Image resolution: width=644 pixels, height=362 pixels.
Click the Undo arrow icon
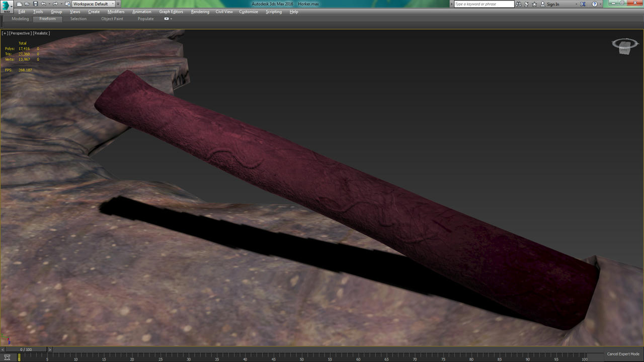pyautogui.click(x=43, y=4)
